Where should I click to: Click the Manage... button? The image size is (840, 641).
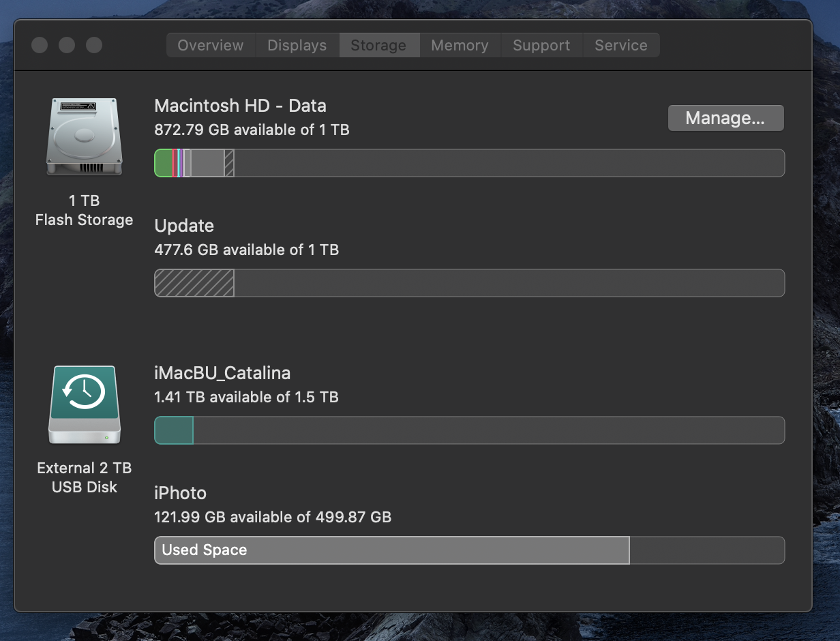tap(725, 118)
